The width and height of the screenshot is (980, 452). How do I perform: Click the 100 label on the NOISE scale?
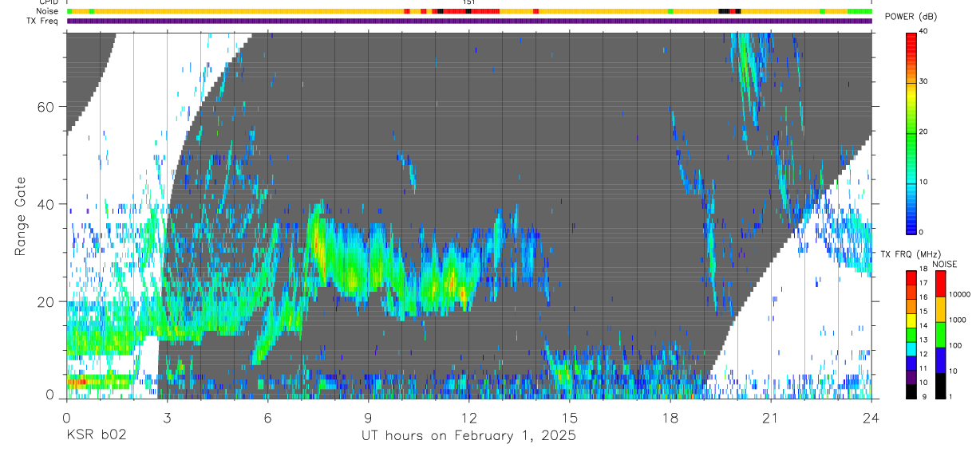coord(955,346)
